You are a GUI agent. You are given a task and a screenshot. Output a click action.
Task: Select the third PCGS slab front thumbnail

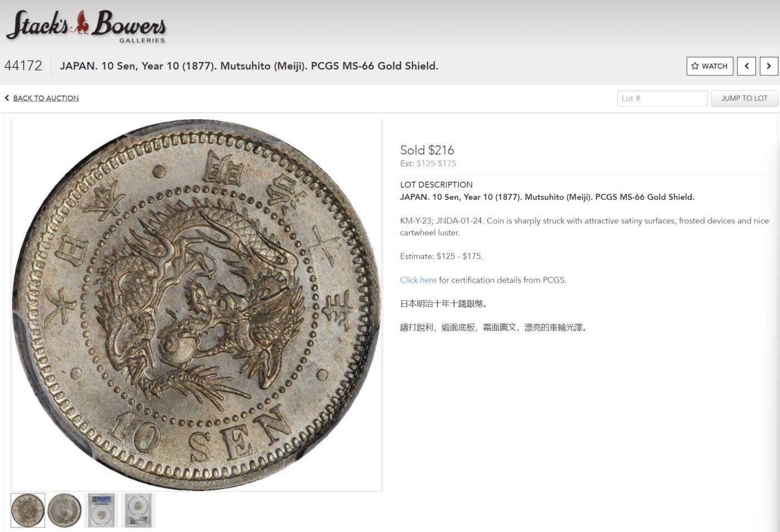pyautogui.click(x=101, y=510)
